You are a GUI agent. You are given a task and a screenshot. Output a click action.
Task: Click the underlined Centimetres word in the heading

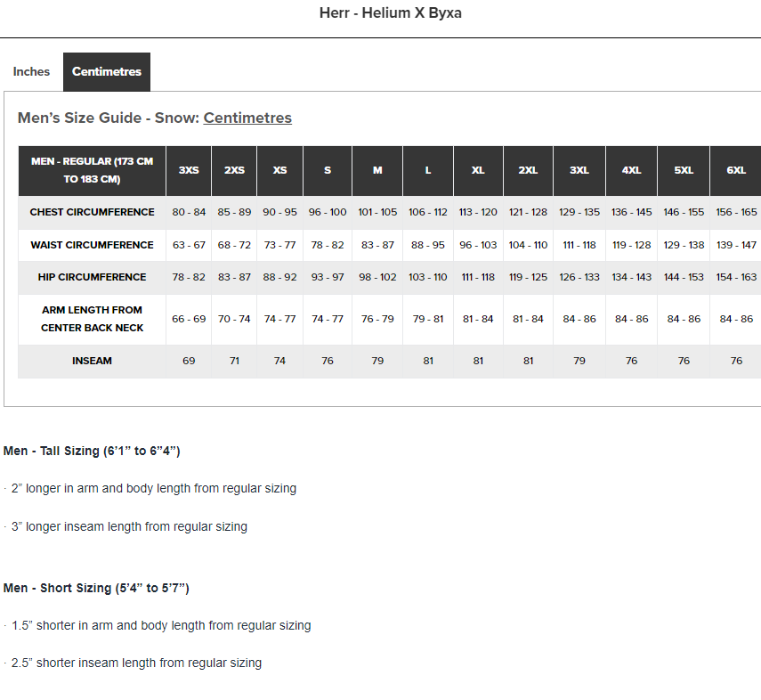(247, 118)
